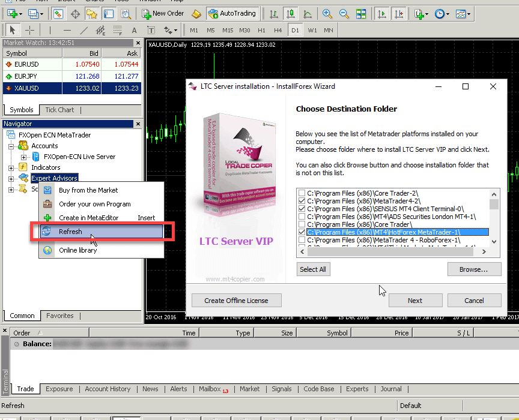The height and width of the screenshot is (420, 519).
Task: Click the MetaEditor yellow book icon
Action: coord(196,14)
